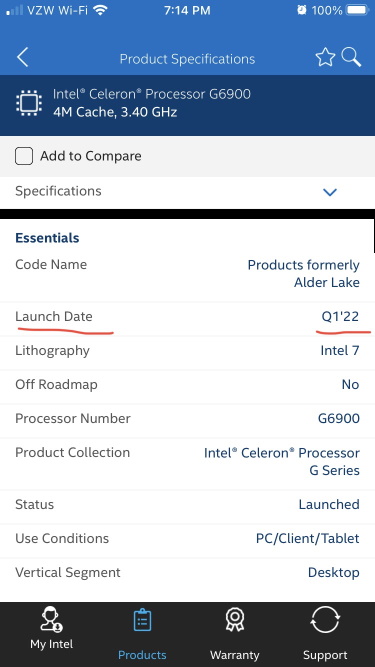
Task: Check the Add to Compare checkbox
Action: [x=24, y=156]
